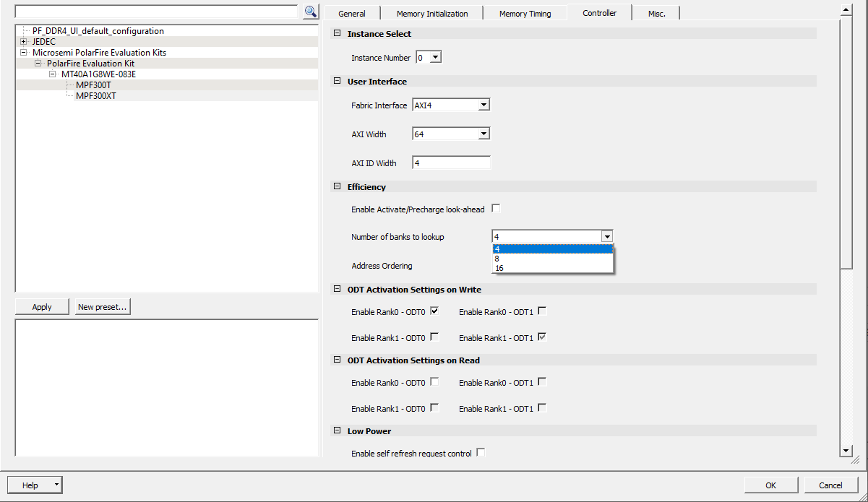Collapse the Efficiency section icon
Viewport: 868px width, 502px height.
point(338,186)
